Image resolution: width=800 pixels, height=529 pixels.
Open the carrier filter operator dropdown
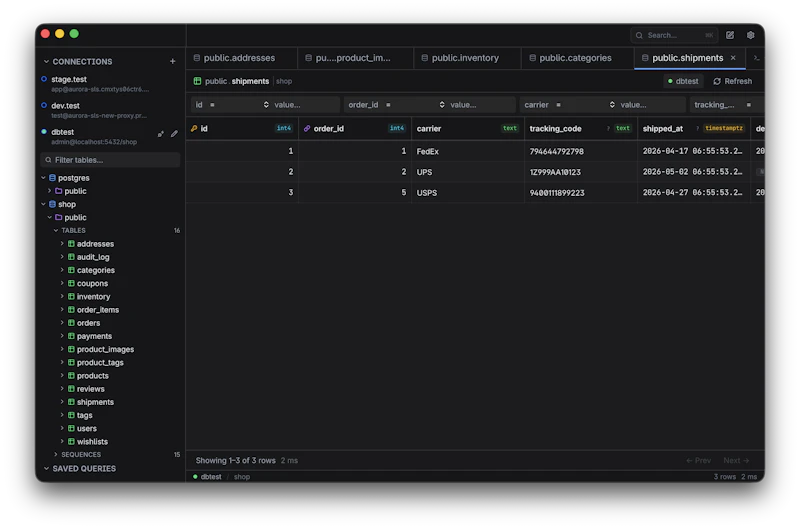[x=585, y=105]
